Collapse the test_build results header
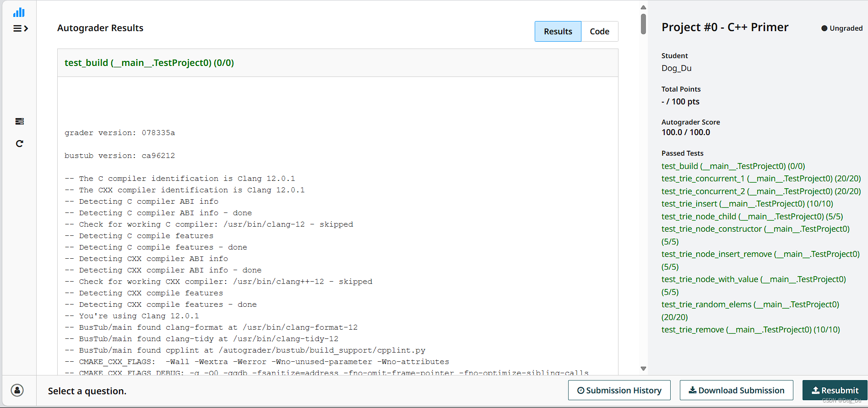Screen dimensions: 868x408 (x=149, y=63)
